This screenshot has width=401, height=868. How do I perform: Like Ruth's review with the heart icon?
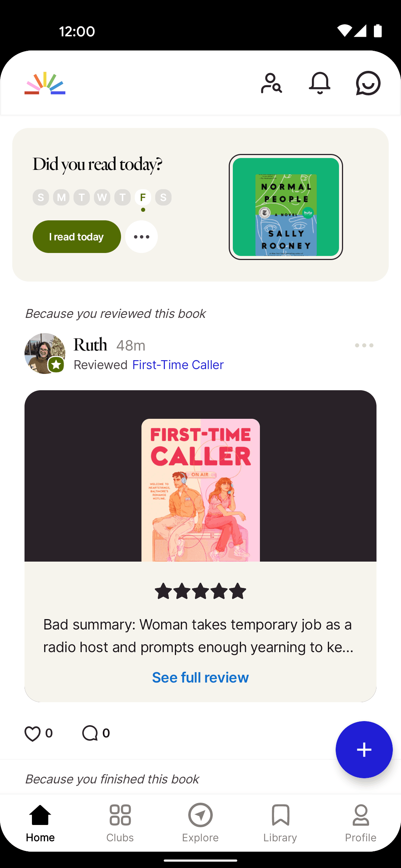point(33,733)
